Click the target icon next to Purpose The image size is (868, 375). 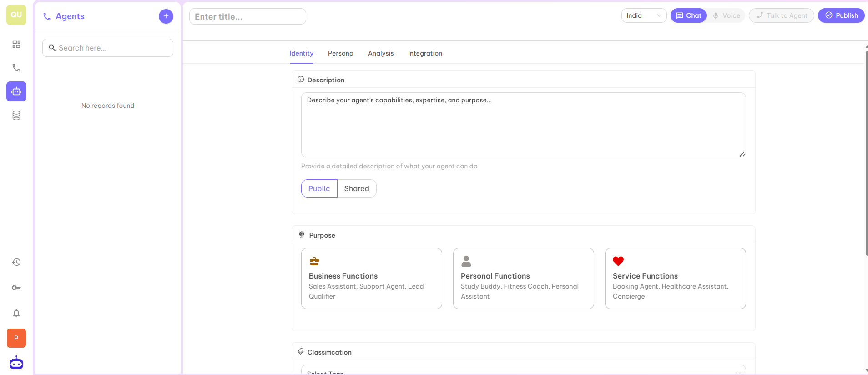click(x=302, y=235)
